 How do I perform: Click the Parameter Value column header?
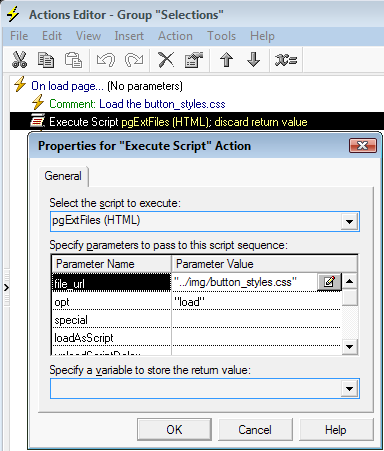click(264, 264)
